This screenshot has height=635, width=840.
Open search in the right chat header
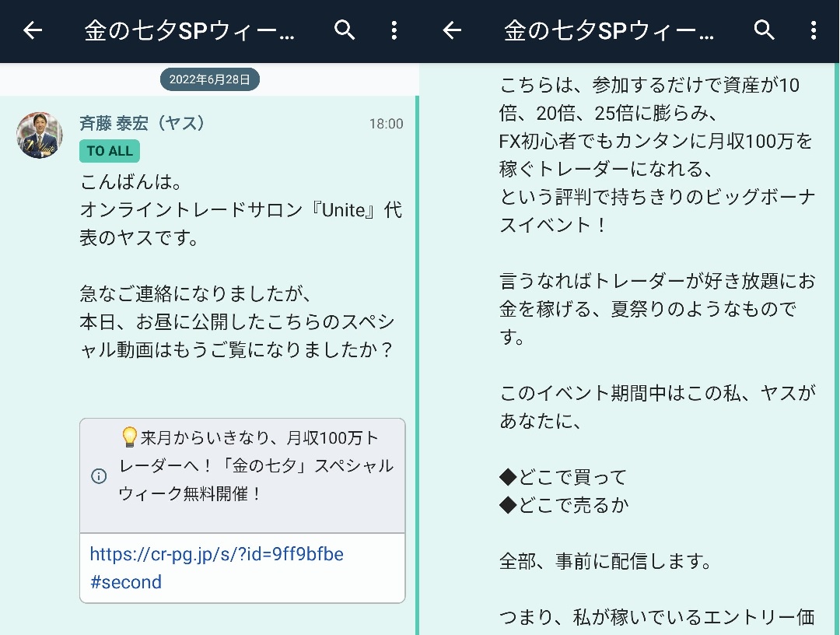765,30
